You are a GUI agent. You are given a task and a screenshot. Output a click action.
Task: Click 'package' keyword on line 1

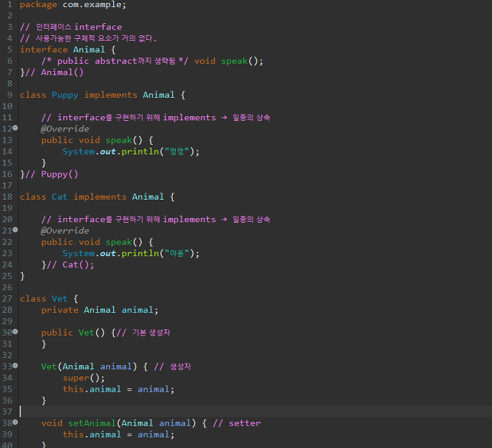tap(39, 5)
